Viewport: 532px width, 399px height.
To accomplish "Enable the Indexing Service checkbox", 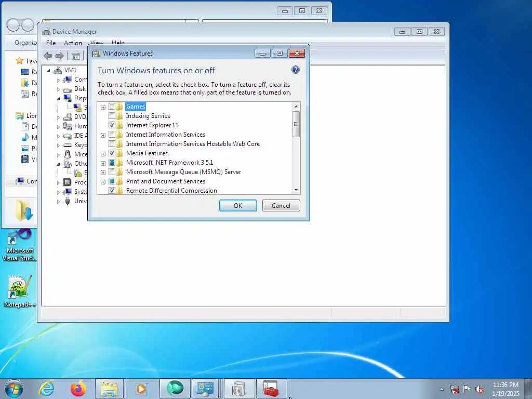I will [x=112, y=116].
